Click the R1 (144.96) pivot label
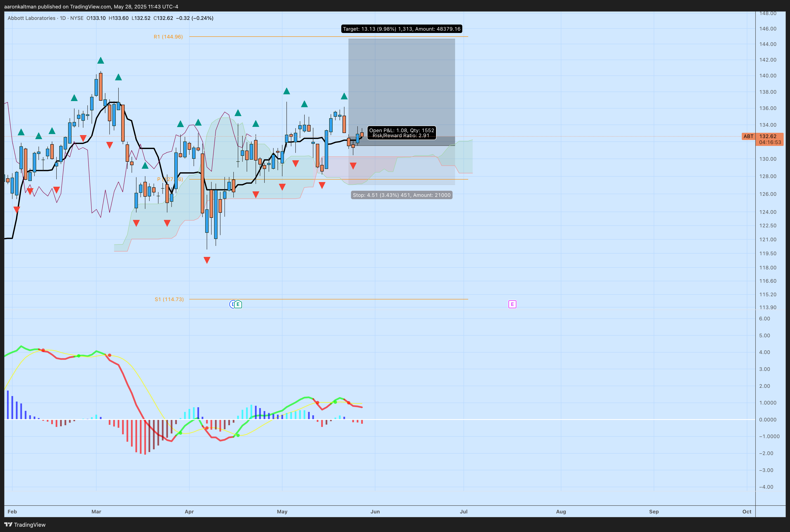 (x=168, y=37)
